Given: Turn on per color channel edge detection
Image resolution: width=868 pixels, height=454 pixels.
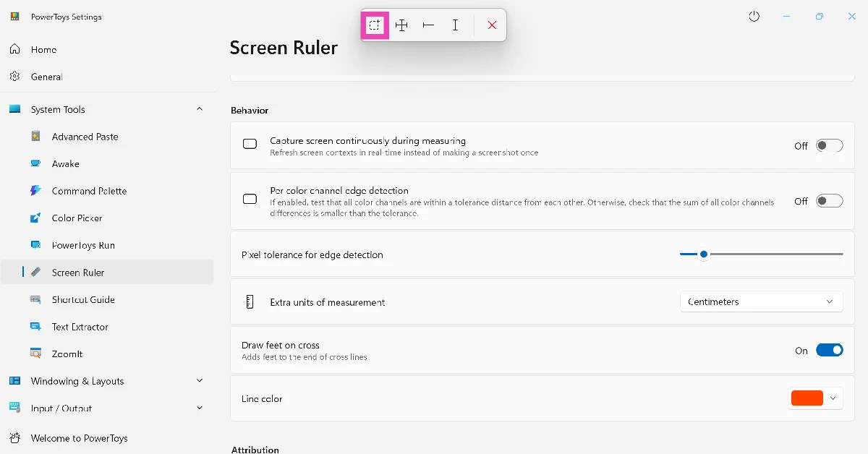Looking at the screenshot, I should (830, 201).
